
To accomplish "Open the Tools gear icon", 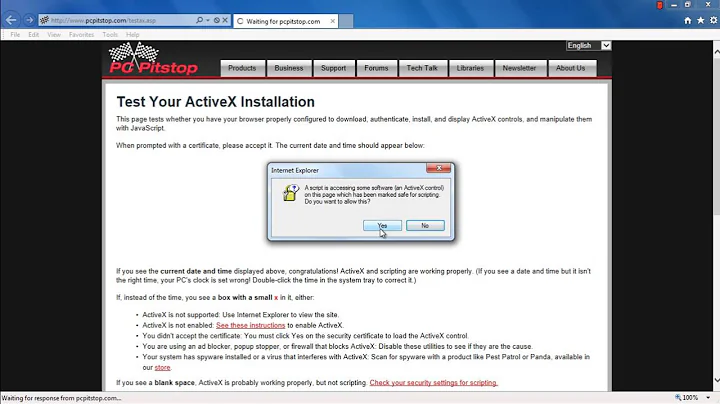I will 713,20.
